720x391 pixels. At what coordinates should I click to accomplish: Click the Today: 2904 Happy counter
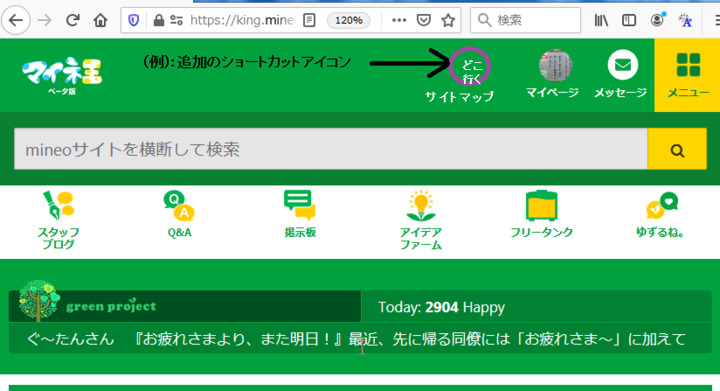(441, 307)
